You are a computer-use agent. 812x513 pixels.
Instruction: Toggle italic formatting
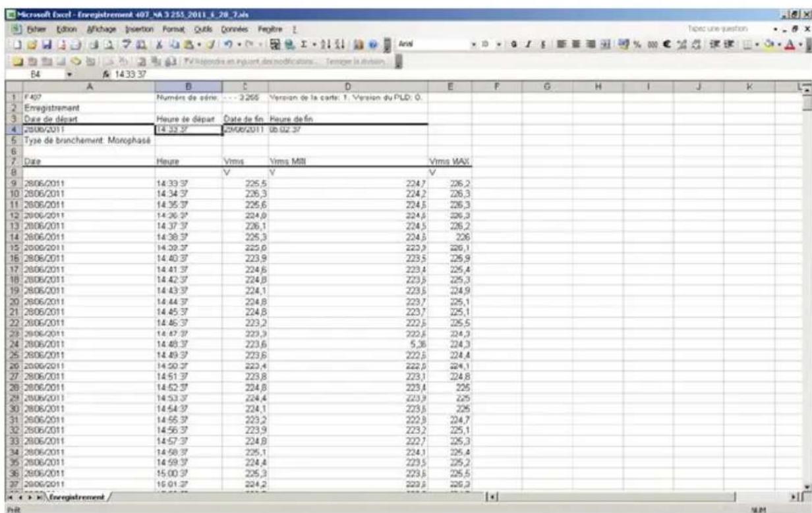point(528,44)
